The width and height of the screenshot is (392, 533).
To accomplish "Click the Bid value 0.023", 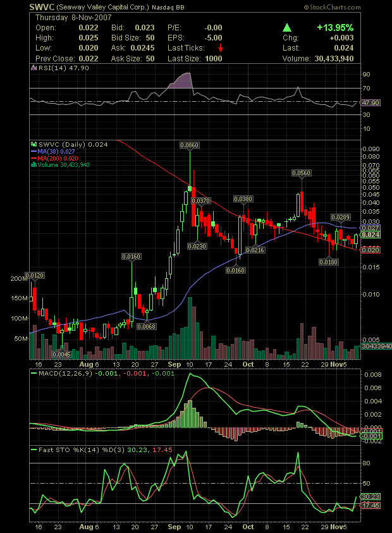I will [x=145, y=28].
